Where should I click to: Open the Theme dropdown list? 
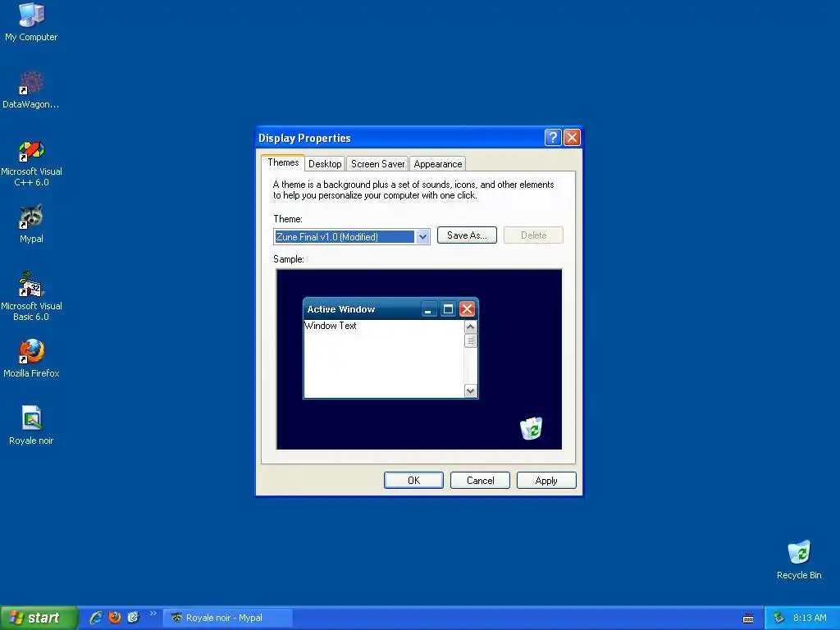[x=422, y=236]
